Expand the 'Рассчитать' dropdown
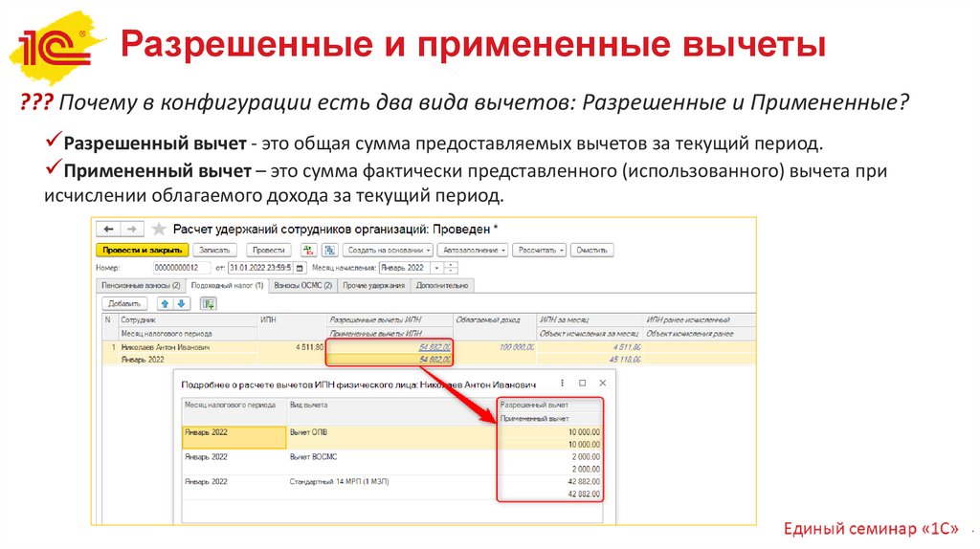The height and width of the screenshot is (549, 980). [x=540, y=250]
